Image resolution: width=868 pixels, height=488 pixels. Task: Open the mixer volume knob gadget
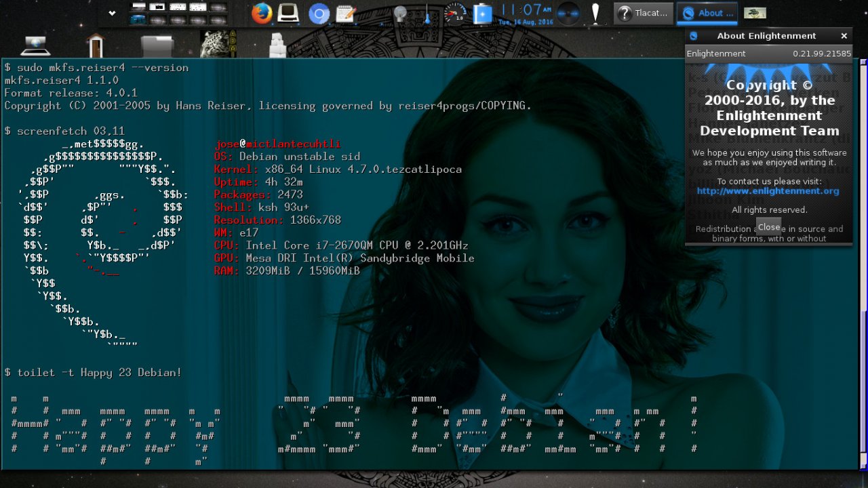click(568, 14)
